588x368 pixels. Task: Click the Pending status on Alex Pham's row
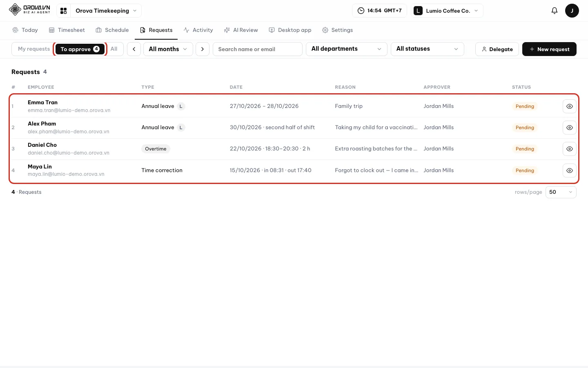[x=525, y=128]
